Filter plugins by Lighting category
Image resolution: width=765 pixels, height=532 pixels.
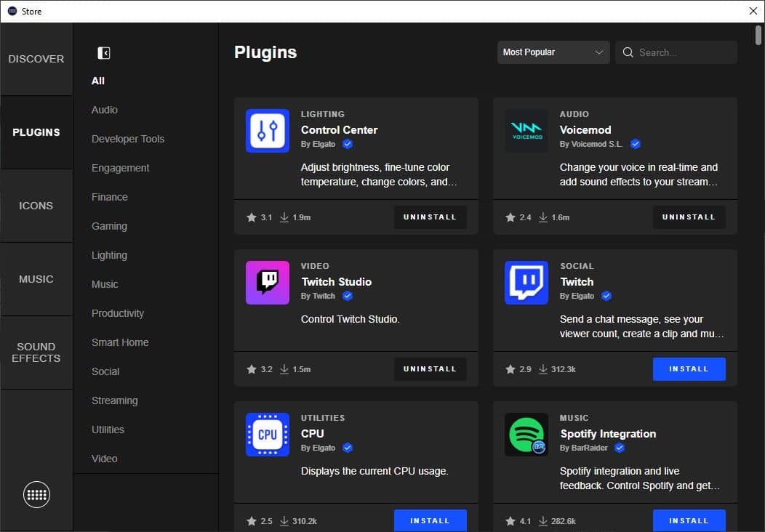click(109, 256)
